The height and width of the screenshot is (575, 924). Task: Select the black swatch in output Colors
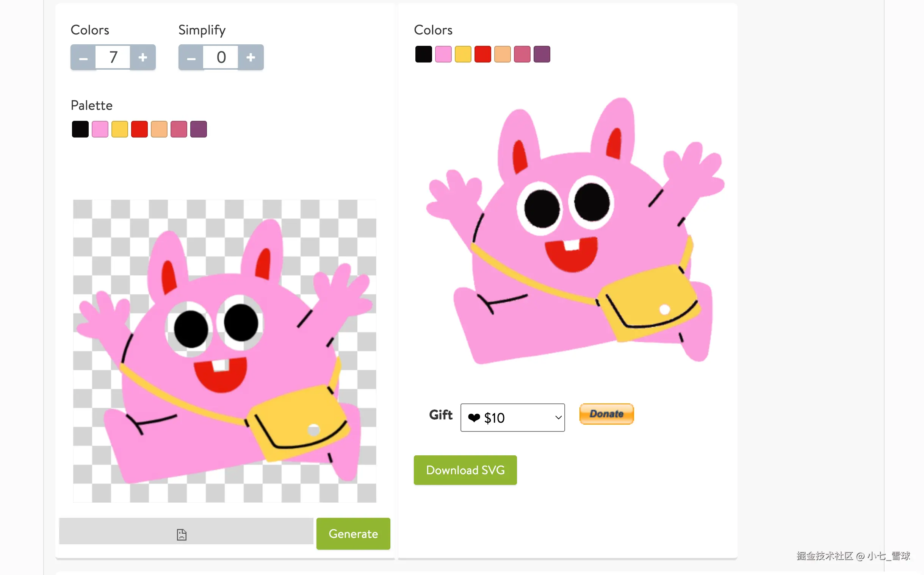(423, 54)
